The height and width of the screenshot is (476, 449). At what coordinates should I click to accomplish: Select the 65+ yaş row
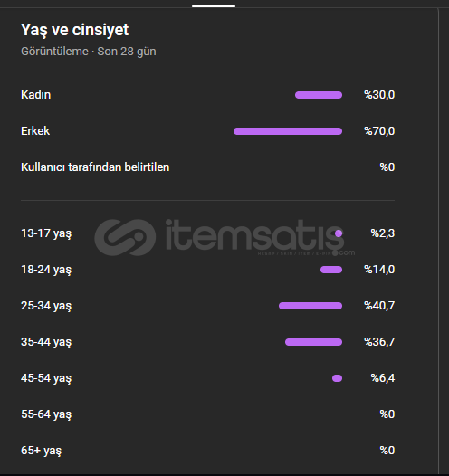click(x=207, y=450)
